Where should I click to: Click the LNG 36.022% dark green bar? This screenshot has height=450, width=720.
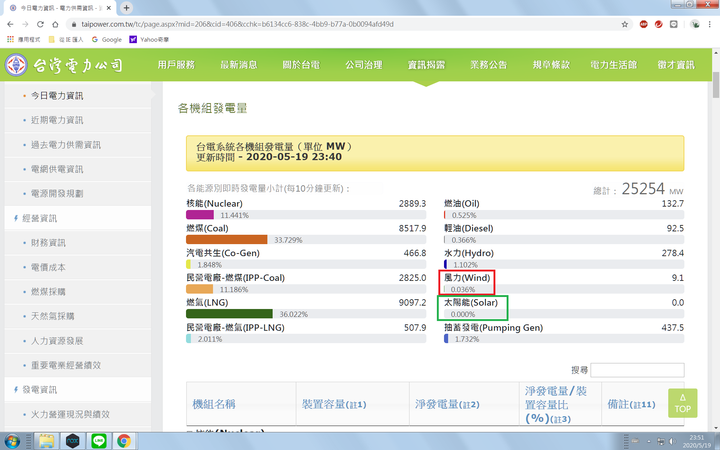[x=229, y=314]
